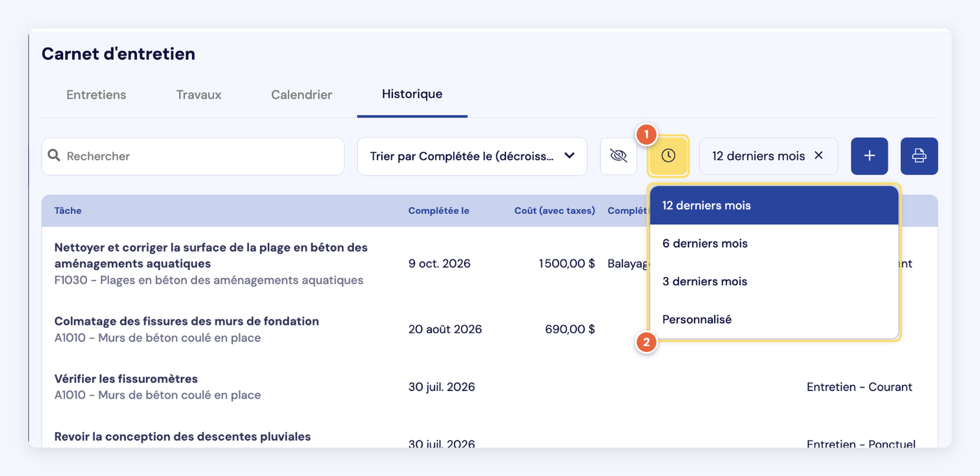The width and height of the screenshot is (980, 476).
Task: Remove the 12 derniers mois filter chip
Action: coord(819,155)
